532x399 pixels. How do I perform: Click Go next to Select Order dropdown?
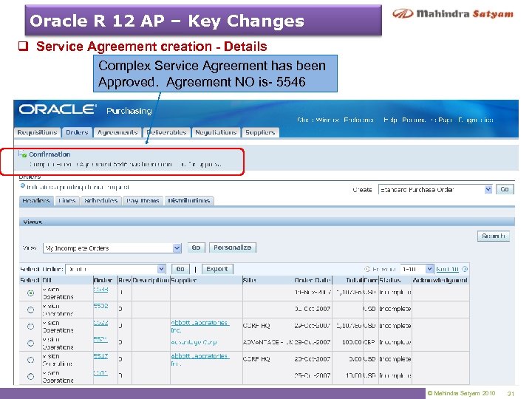180,269
